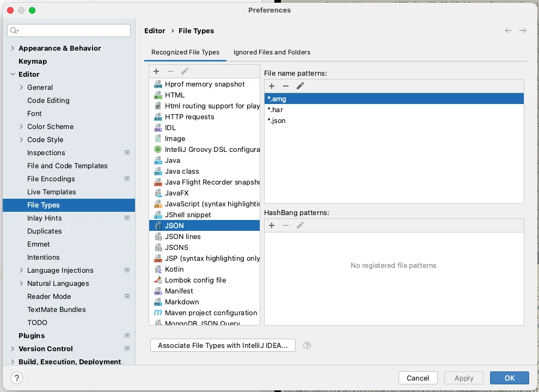The image size is (539, 392).
Task: Add a new HashBang pattern
Action: [272, 225]
